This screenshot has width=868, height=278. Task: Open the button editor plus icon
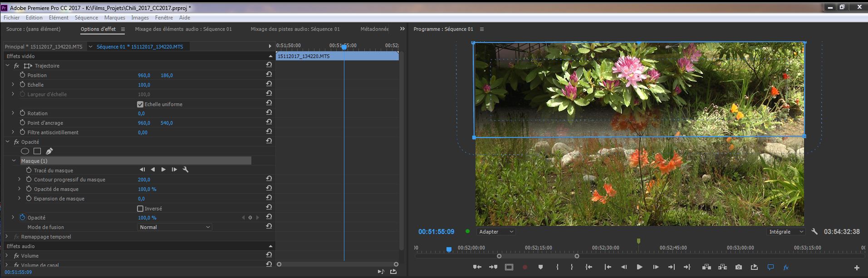click(857, 268)
